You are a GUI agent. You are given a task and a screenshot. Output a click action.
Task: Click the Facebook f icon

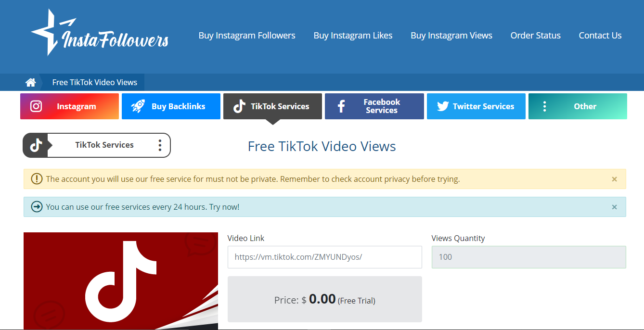coord(341,106)
